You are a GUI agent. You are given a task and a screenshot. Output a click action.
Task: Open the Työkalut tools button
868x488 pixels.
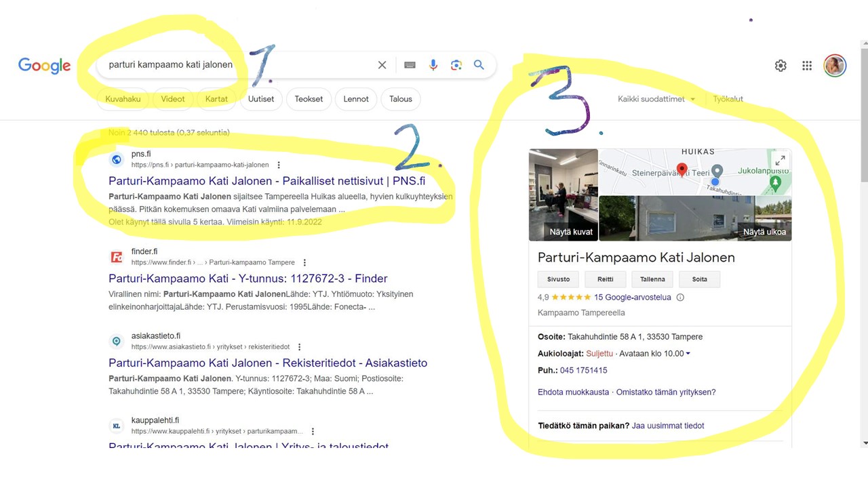point(728,99)
